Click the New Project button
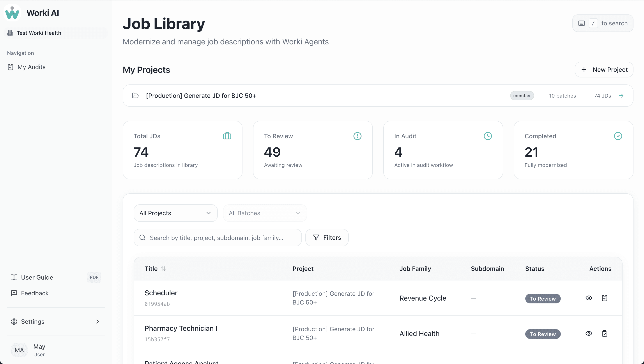 (604, 70)
